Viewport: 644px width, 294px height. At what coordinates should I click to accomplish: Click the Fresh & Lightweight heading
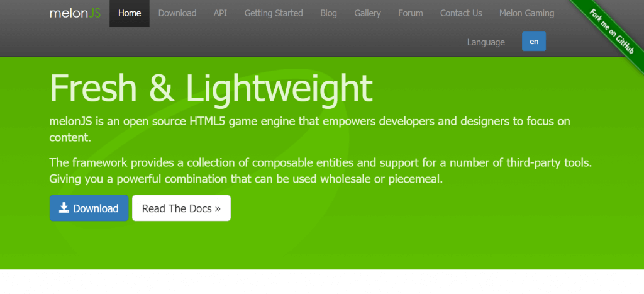[x=211, y=89]
